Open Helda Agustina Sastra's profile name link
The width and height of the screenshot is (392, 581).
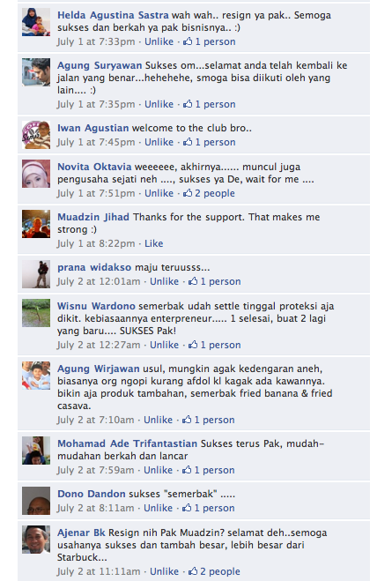point(113,15)
